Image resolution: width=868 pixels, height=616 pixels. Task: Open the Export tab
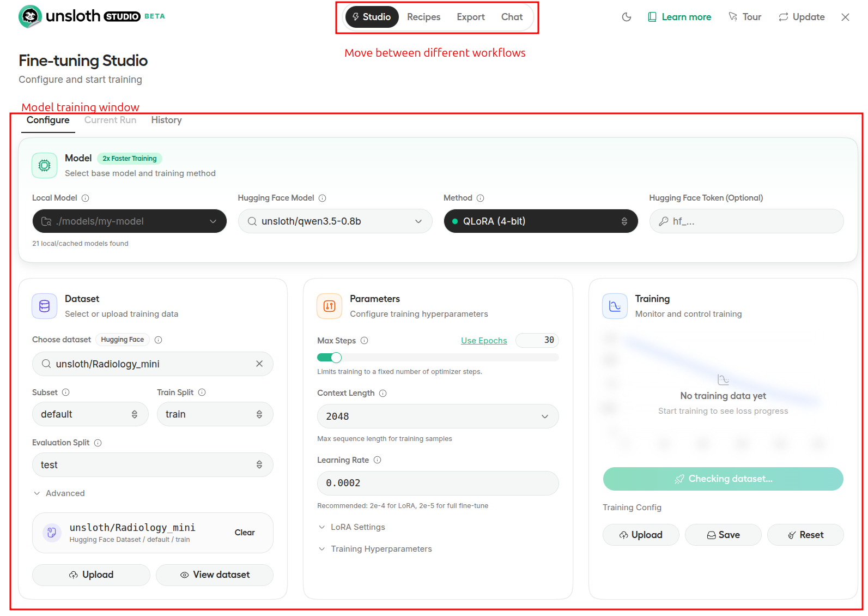471,17
